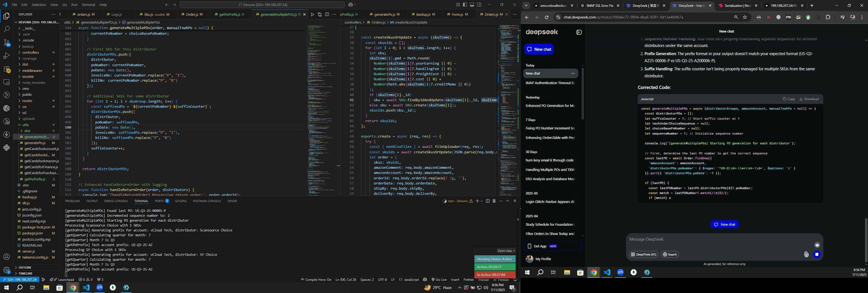Switch to the Order.js editor tab

pyautogui.click(x=192, y=14)
